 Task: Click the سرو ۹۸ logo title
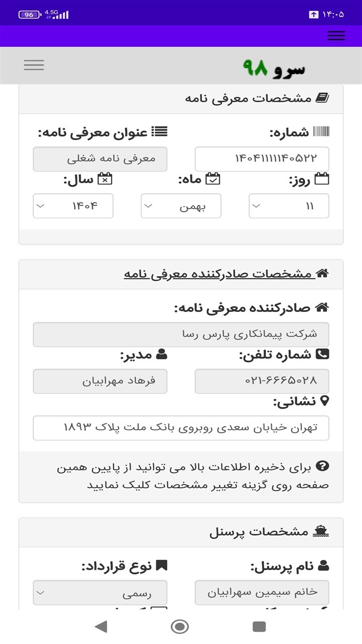click(274, 68)
